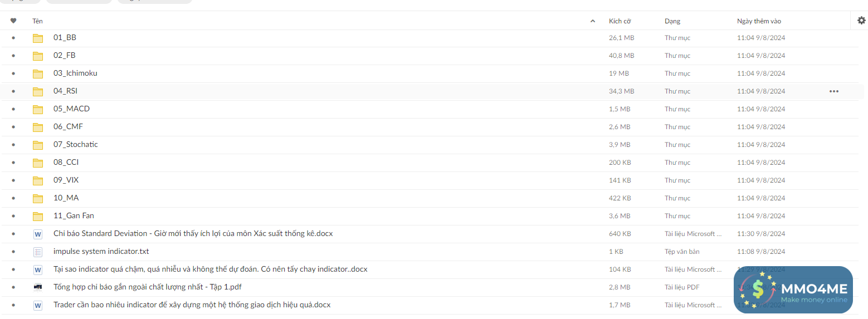
Task: Click the 01_BB folder icon
Action: pos(38,38)
